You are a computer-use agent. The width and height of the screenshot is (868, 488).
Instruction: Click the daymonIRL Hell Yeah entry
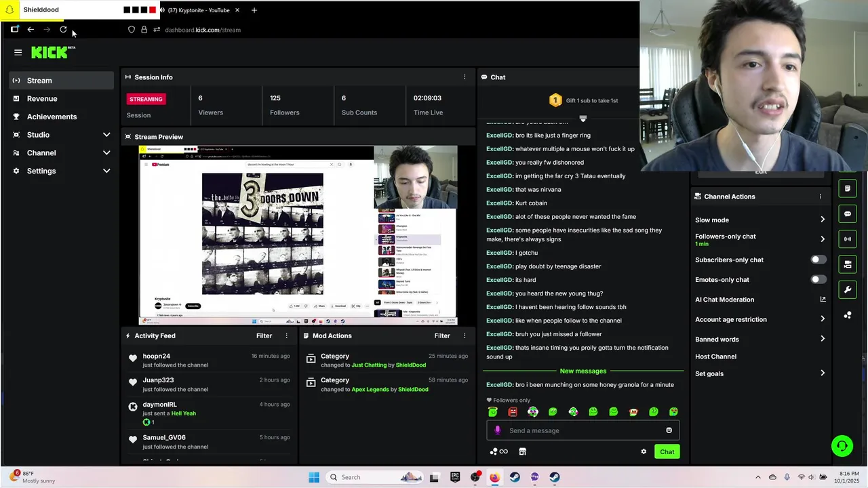click(x=209, y=413)
